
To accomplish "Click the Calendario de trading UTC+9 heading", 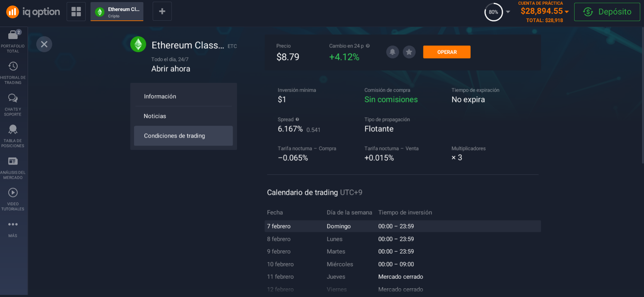I will coord(315,192).
